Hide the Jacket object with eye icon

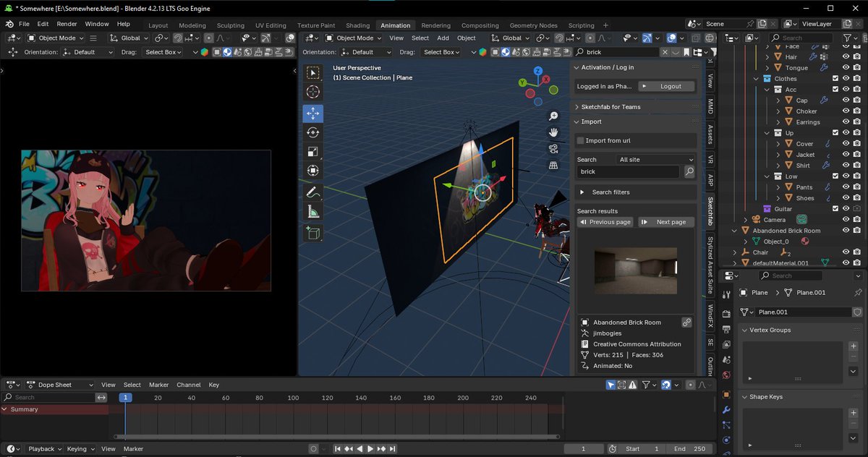(846, 155)
